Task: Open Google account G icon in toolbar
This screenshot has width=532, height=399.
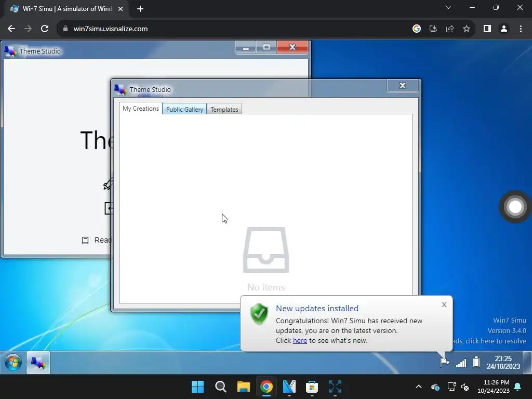Action: pyautogui.click(x=417, y=29)
